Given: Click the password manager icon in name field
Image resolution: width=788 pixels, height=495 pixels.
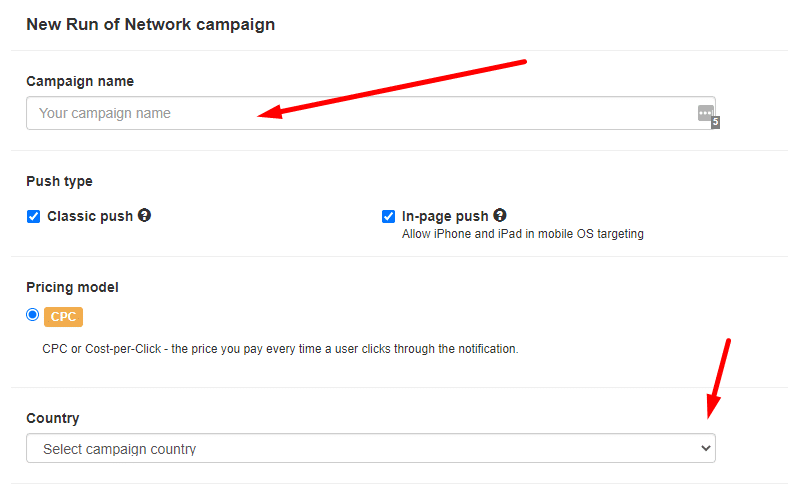Looking at the screenshot, I should (x=706, y=113).
